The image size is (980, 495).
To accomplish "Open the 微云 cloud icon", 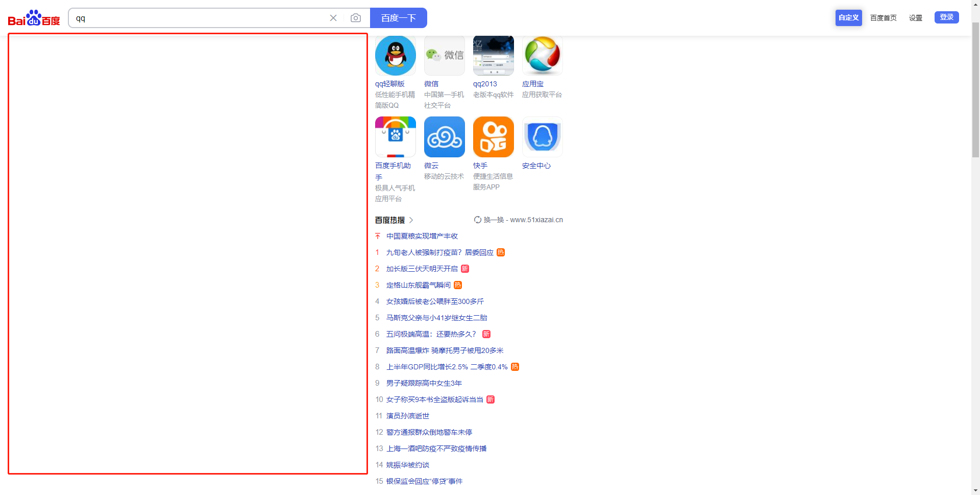I will 444,136.
